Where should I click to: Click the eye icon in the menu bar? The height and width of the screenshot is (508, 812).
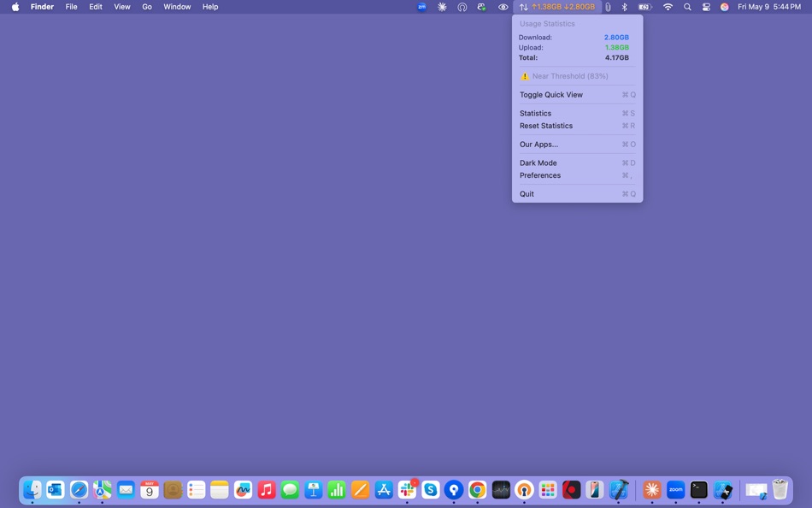click(x=503, y=7)
